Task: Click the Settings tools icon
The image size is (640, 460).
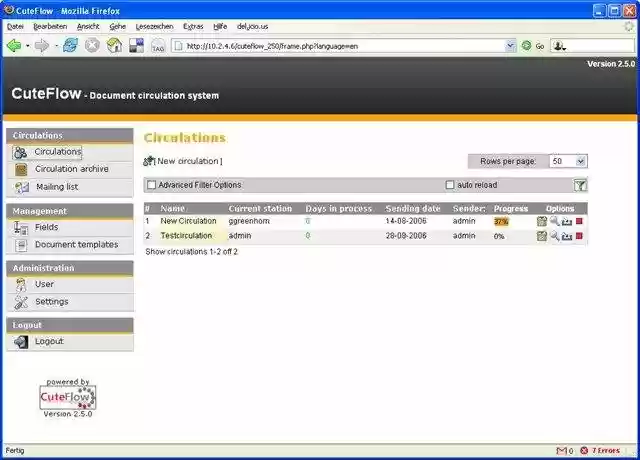Action: click(21, 302)
